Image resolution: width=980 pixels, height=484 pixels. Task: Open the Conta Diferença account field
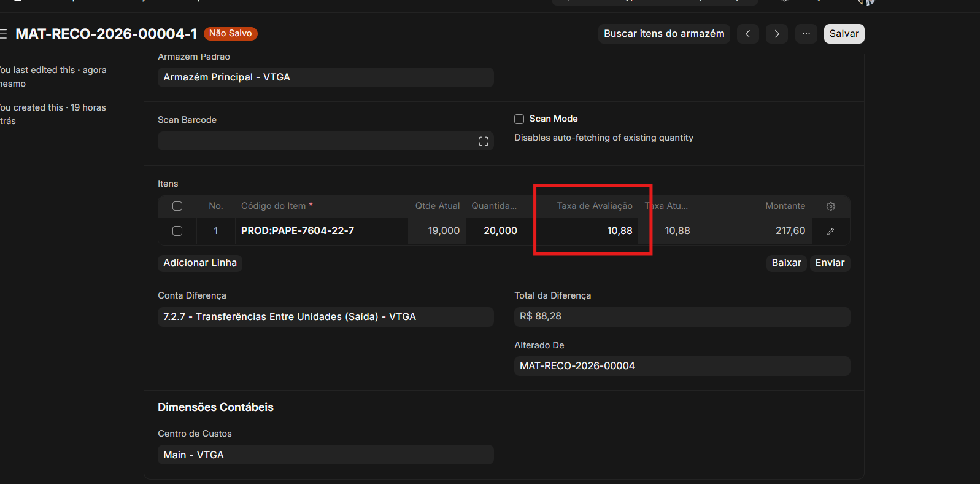[325, 317]
